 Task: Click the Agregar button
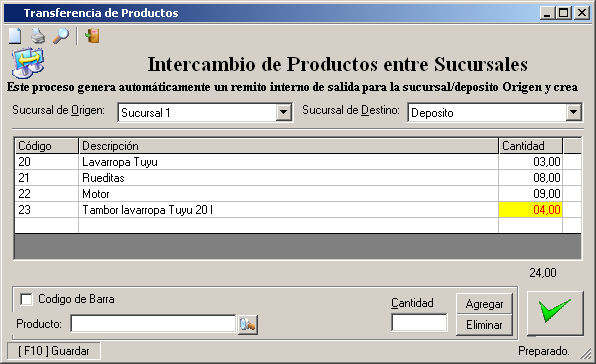(484, 304)
